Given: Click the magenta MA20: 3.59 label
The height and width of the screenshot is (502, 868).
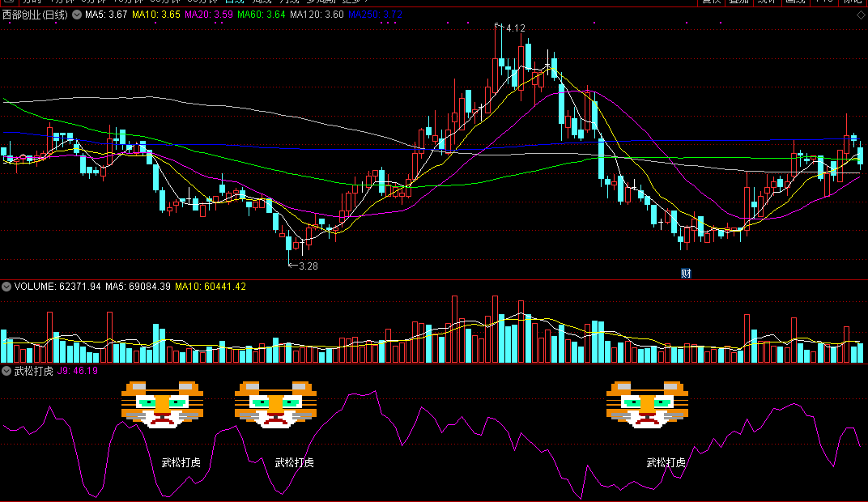Looking at the screenshot, I should pos(209,15).
